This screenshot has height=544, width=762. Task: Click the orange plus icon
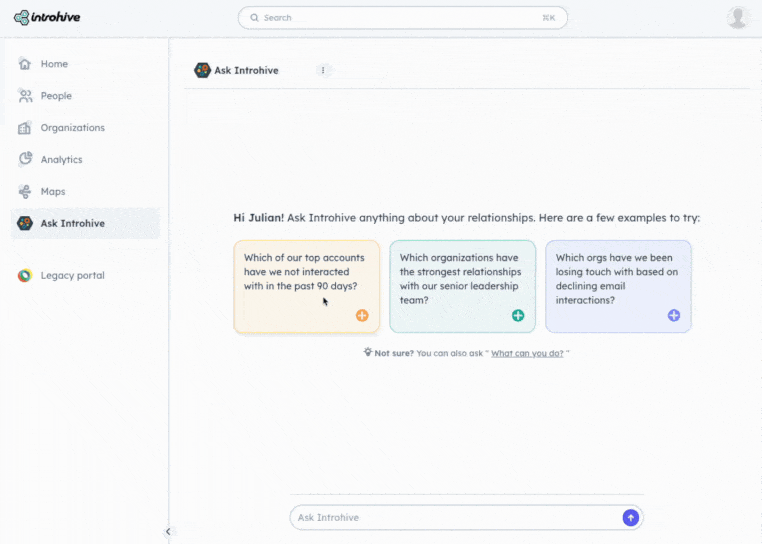click(x=362, y=316)
